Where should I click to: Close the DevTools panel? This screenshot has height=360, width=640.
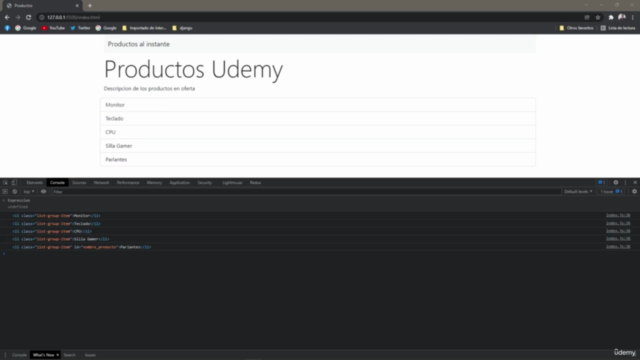click(635, 182)
